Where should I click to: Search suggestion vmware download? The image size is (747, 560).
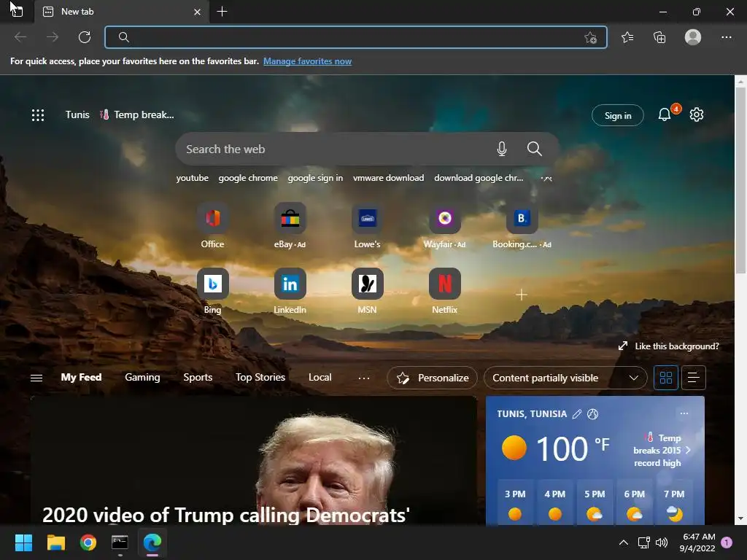(x=388, y=178)
